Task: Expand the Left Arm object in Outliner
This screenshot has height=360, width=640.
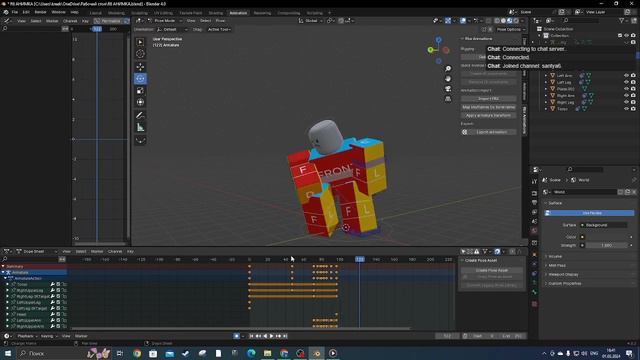Action: point(546,76)
